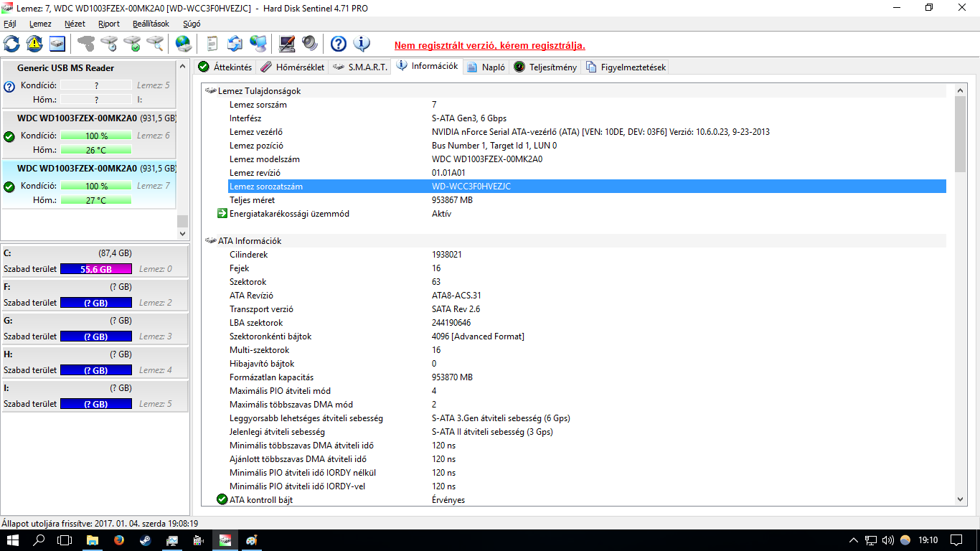Image resolution: width=980 pixels, height=551 pixels.
Task: Open the Nézet menu
Action: point(75,24)
